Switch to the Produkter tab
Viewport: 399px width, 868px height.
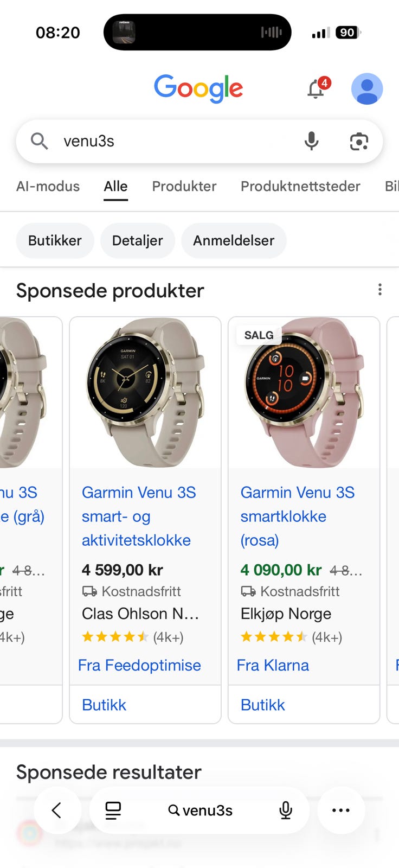click(x=184, y=186)
